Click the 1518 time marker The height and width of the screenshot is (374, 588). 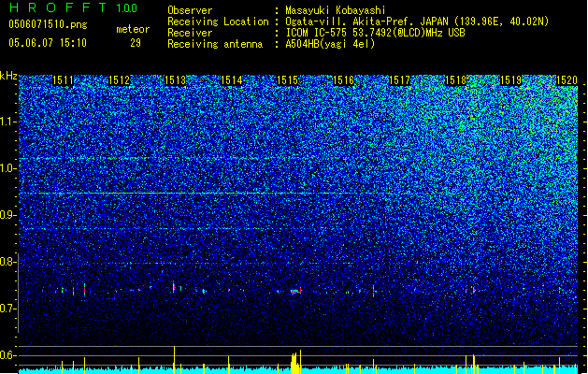[x=455, y=80]
